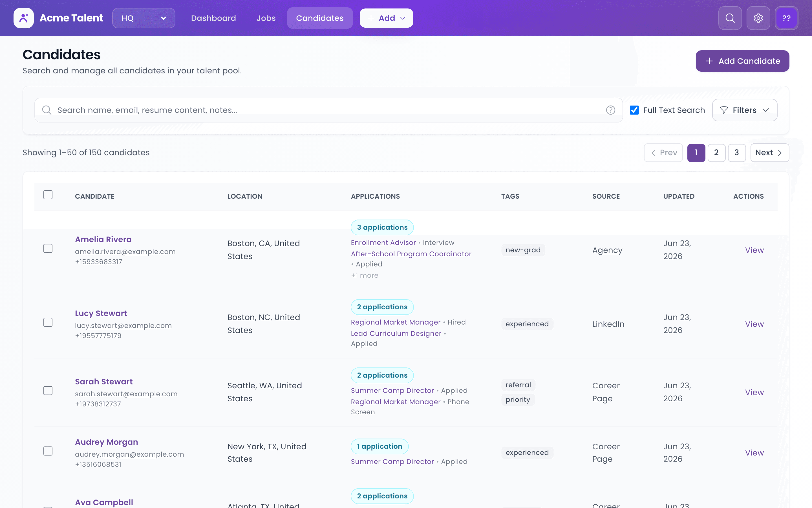Select the Audrey Morgan row checkbox
812x508 pixels.
coord(48,451)
